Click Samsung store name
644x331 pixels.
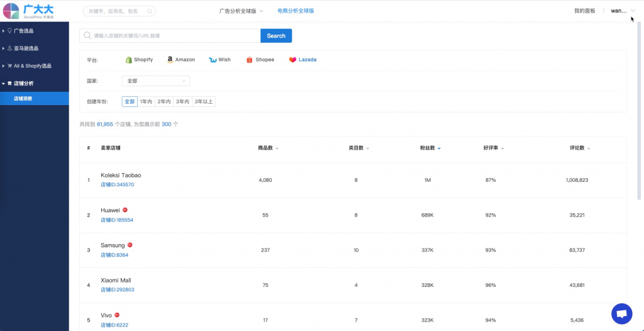[113, 245]
